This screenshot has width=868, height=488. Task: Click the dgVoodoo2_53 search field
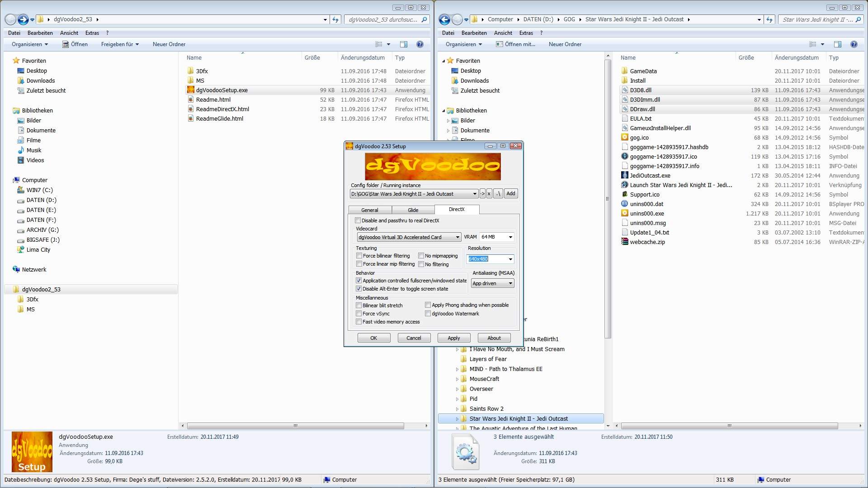coord(387,19)
